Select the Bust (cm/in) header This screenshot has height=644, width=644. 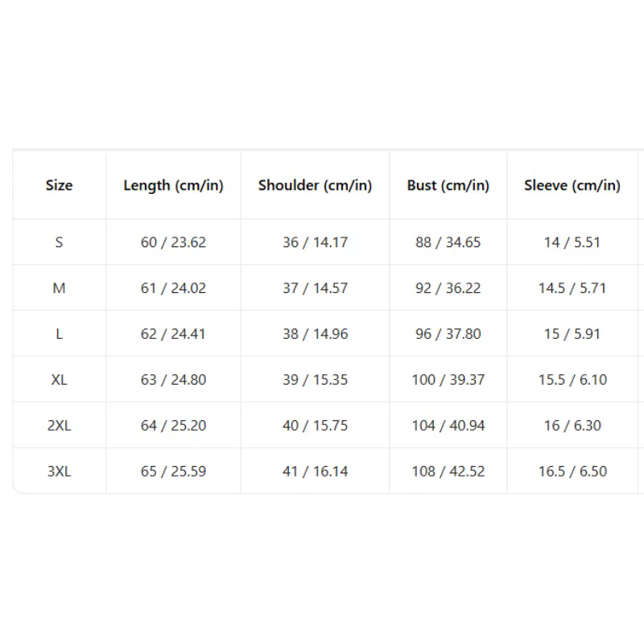(x=448, y=185)
